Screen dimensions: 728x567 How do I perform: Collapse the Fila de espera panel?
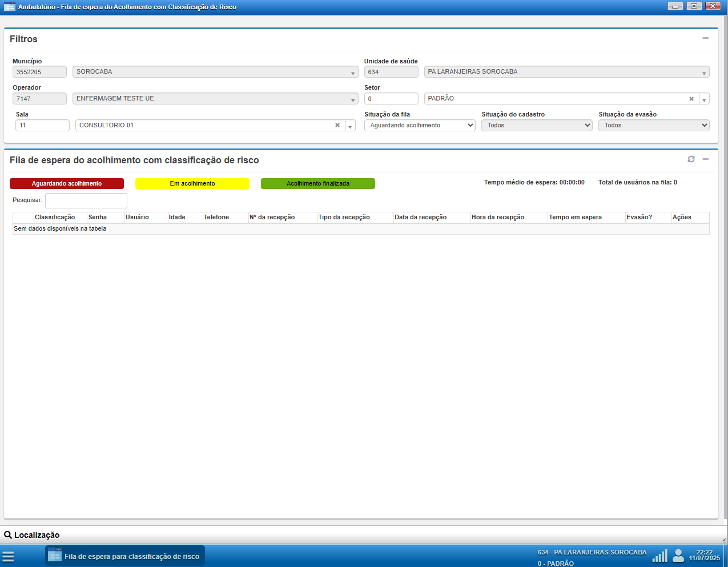(705, 159)
